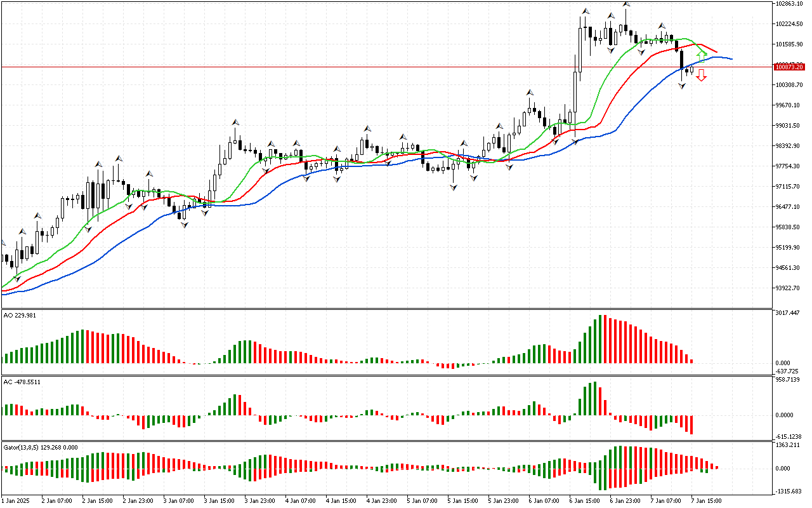This screenshot has width=812, height=508.
Task: Click price level 95838.50 on the axis
Action: [789, 227]
